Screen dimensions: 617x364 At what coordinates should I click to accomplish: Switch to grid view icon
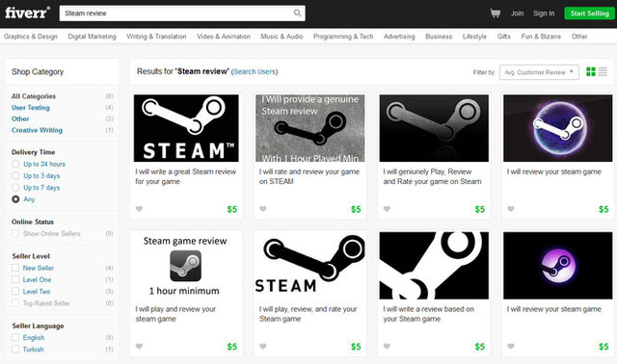pos(591,71)
